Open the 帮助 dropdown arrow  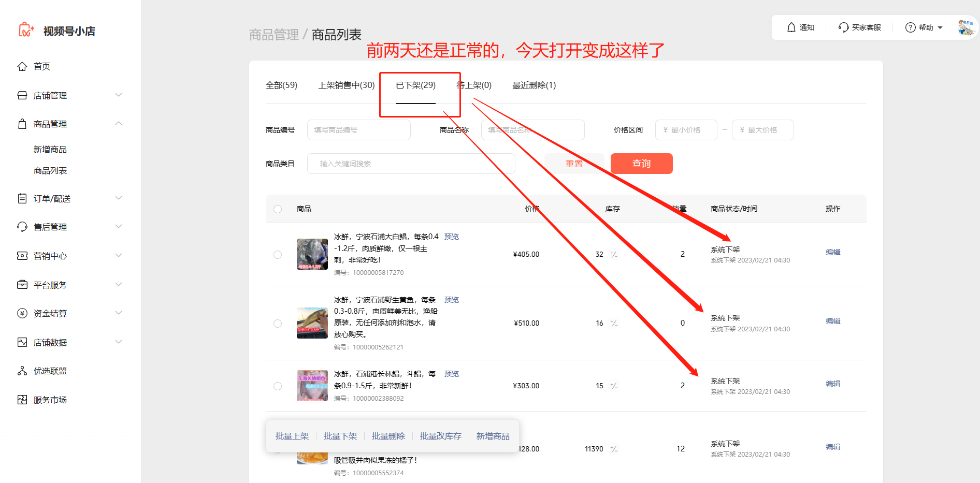click(x=940, y=28)
